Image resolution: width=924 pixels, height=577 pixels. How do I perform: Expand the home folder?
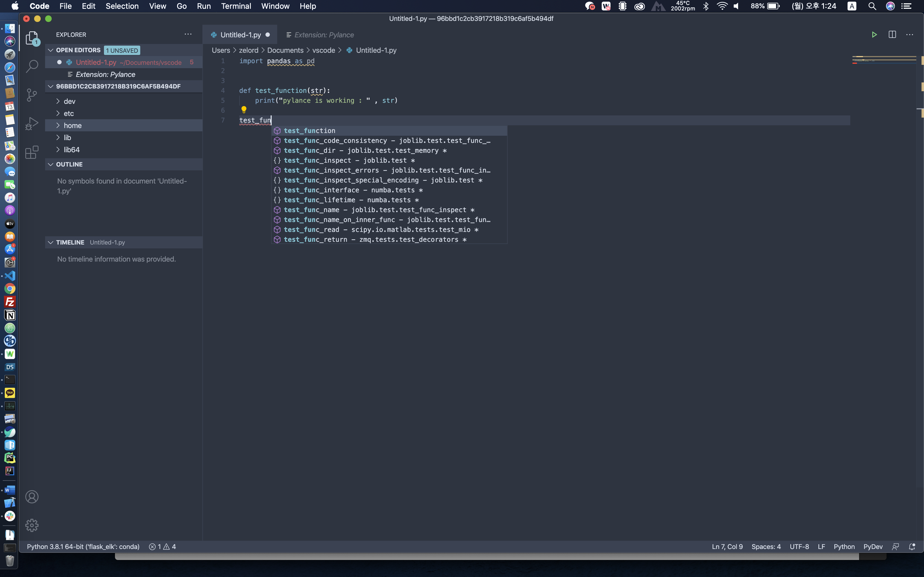[73, 126]
